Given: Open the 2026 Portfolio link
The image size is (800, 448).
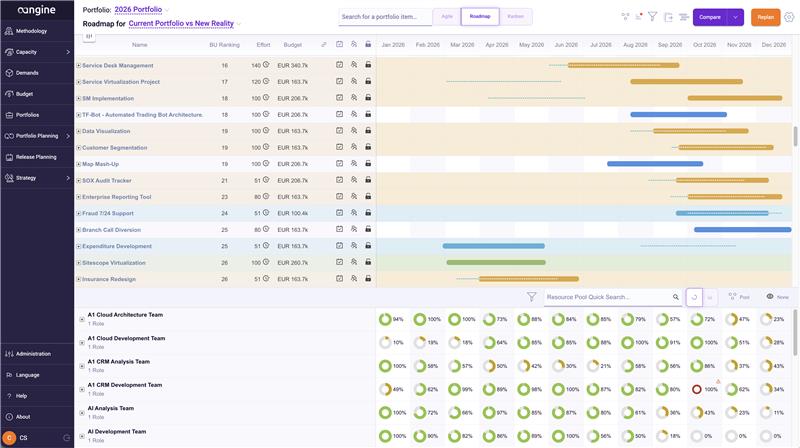Looking at the screenshot, I should (138, 9).
